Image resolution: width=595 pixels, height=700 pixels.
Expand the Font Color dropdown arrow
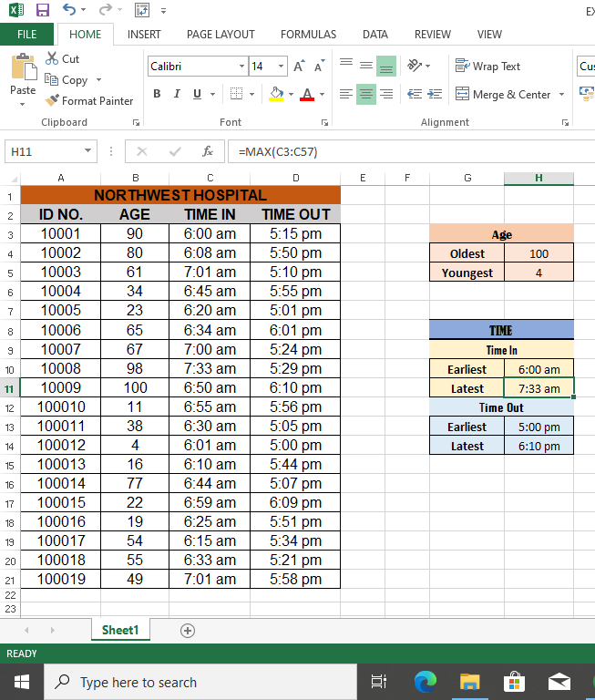[x=322, y=94]
